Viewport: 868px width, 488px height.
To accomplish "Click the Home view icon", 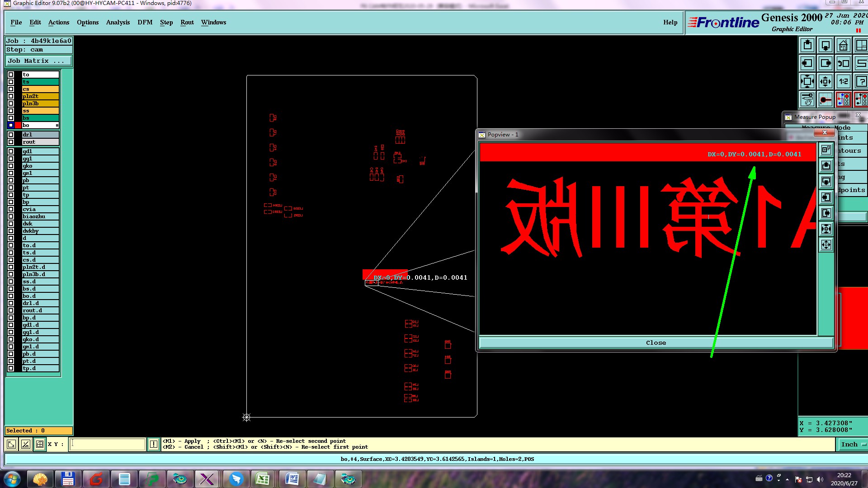I will point(843,46).
